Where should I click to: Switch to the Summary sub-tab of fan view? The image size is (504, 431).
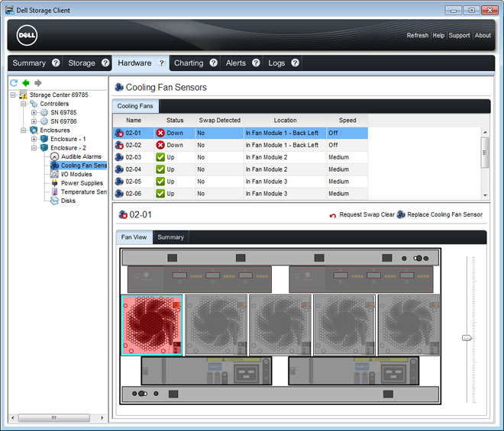[170, 237]
